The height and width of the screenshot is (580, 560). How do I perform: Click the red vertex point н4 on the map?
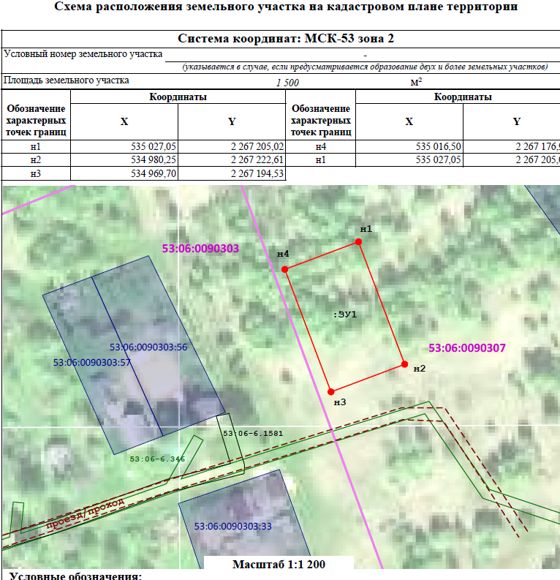[x=285, y=269]
